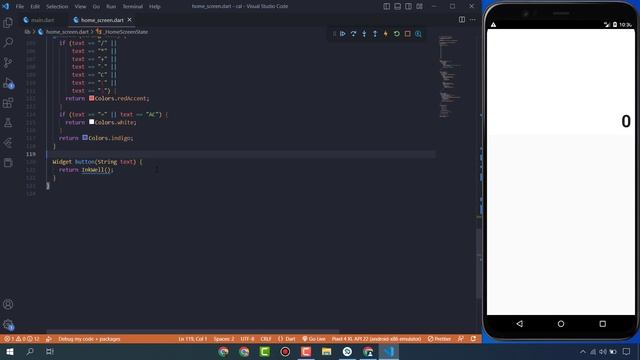Image resolution: width=640 pixels, height=360 pixels.
Task: Click the Dart language mode selector
Action: point(287,339)
